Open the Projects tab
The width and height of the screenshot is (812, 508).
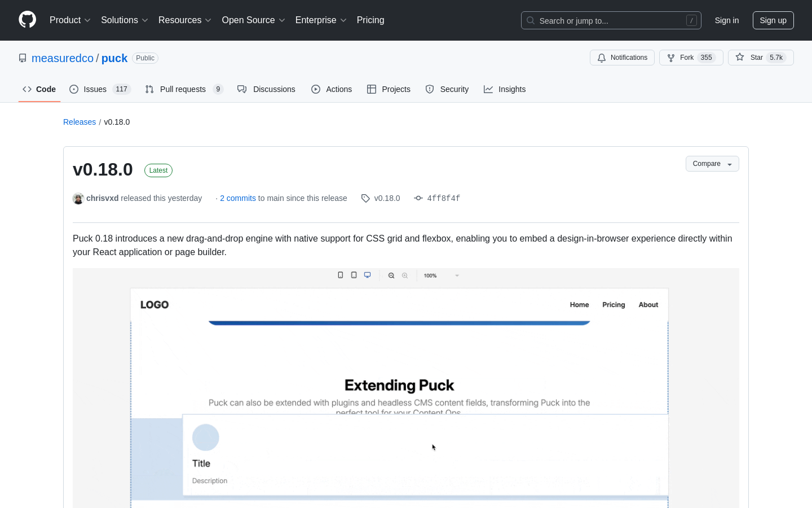pos(389,89)
